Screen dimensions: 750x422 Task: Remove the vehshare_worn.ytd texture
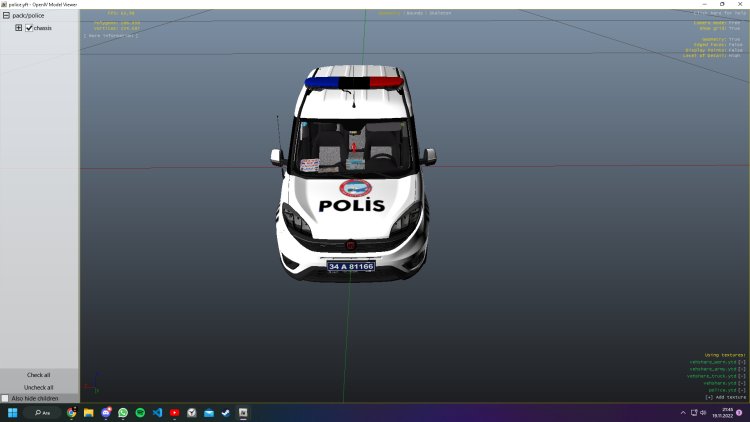point(742,362)
